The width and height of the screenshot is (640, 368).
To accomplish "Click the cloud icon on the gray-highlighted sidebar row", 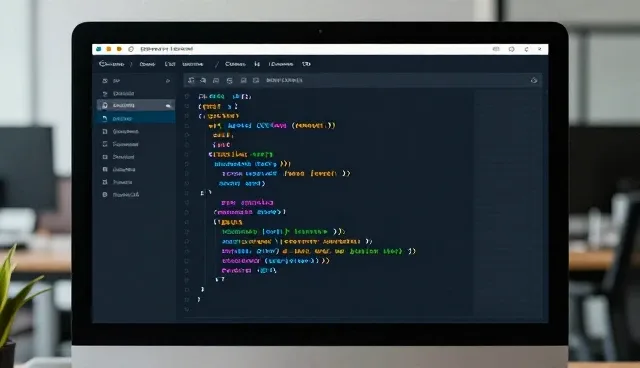I will pos(168,106).
